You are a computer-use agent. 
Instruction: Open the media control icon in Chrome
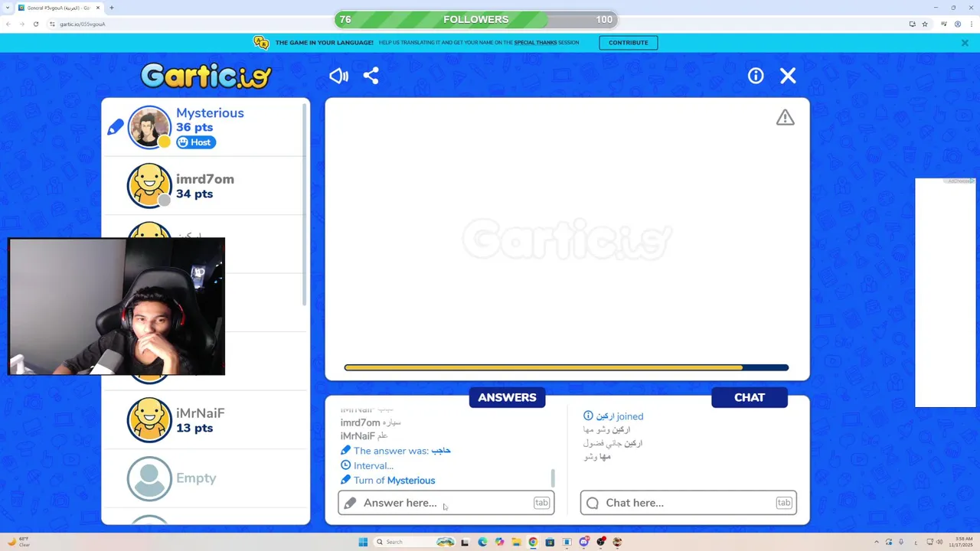[x=944, y=24]
